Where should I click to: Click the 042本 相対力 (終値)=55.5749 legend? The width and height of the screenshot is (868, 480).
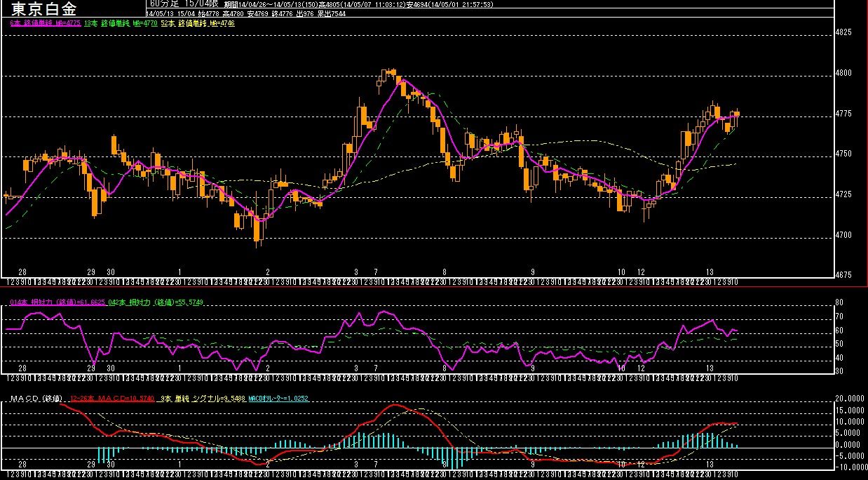click(157, 302)
